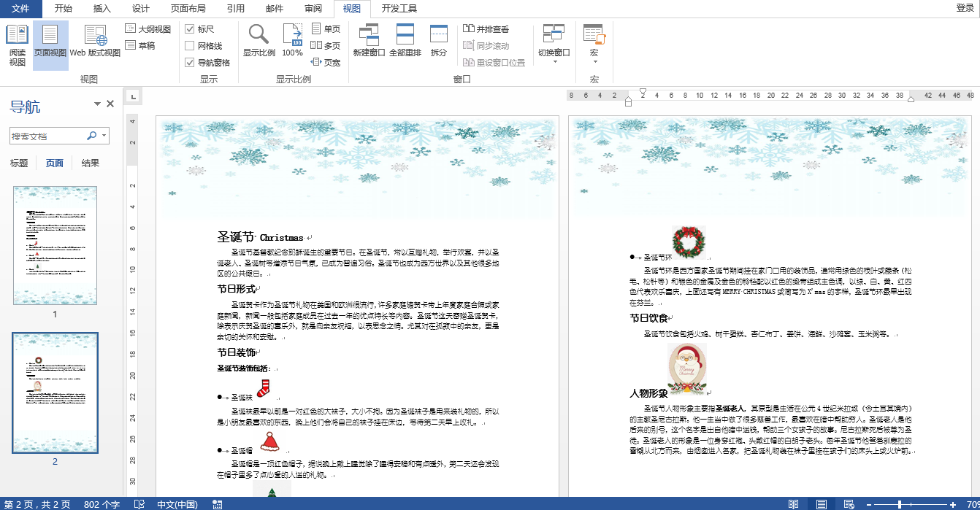Click the word count '802 个字'
The image size is (980, 510).
[102, 504]
